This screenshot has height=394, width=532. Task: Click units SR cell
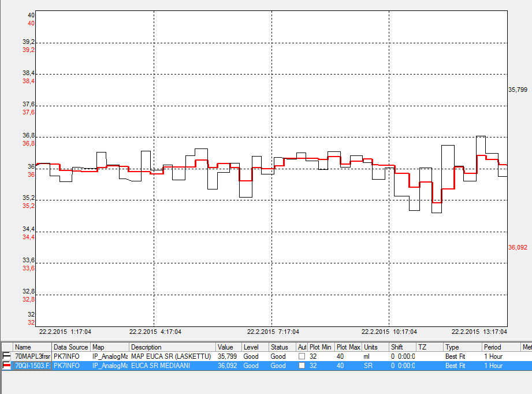pos(368,366)
